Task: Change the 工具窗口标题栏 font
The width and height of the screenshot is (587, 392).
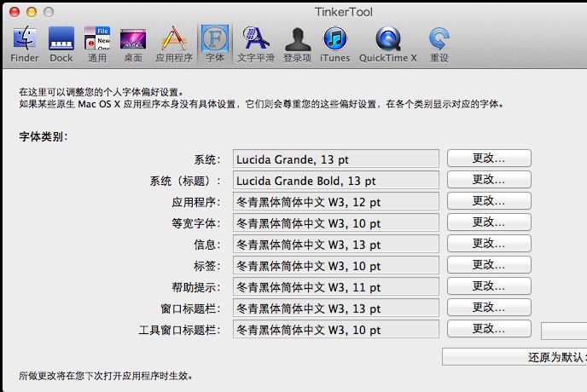Action: (489, 329)
